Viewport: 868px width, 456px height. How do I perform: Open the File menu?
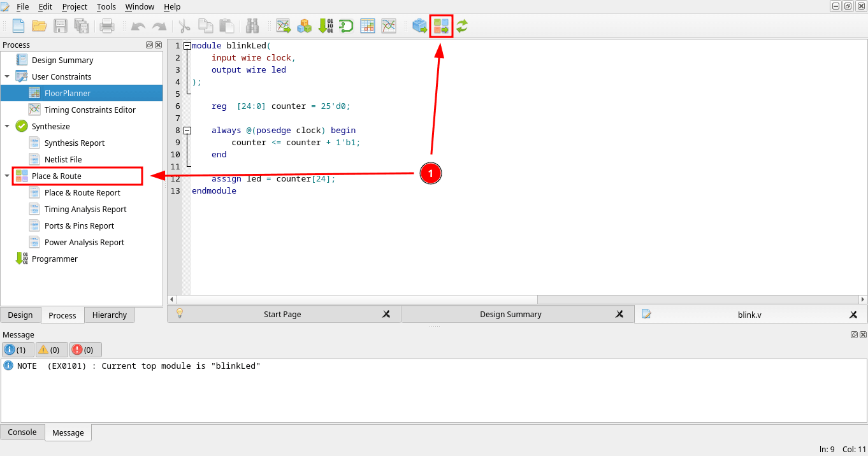click(22, 7)
